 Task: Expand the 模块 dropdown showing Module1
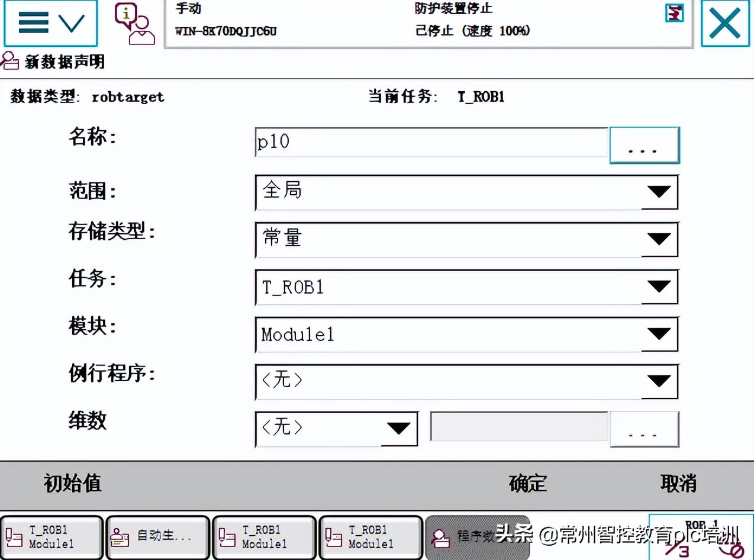(467, 334)
